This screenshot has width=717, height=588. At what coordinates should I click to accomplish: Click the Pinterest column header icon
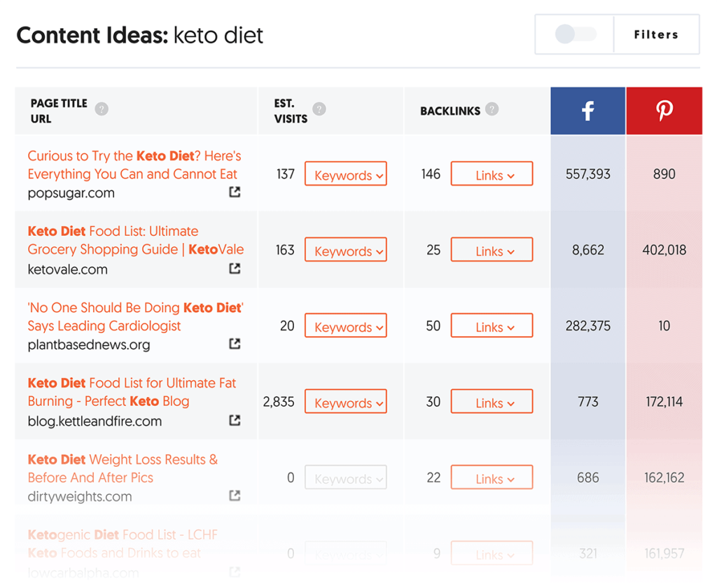(664, 111)
